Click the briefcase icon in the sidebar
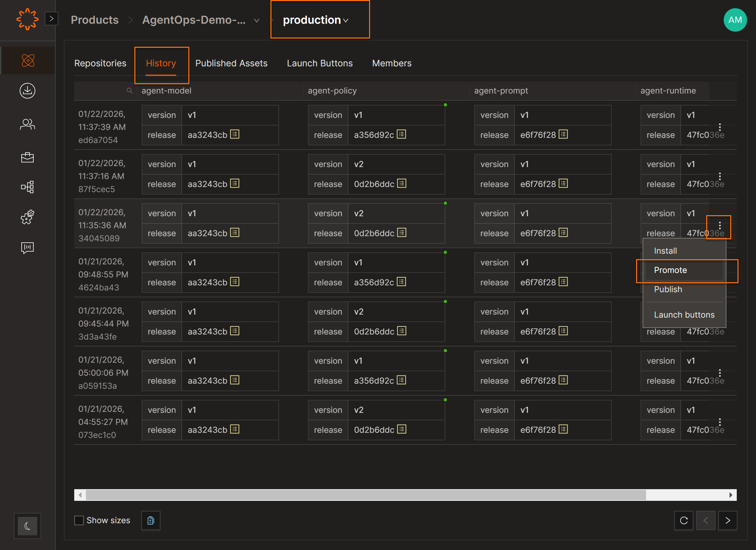This screenshot has height=550, width=756. click(x=27, y=157)
